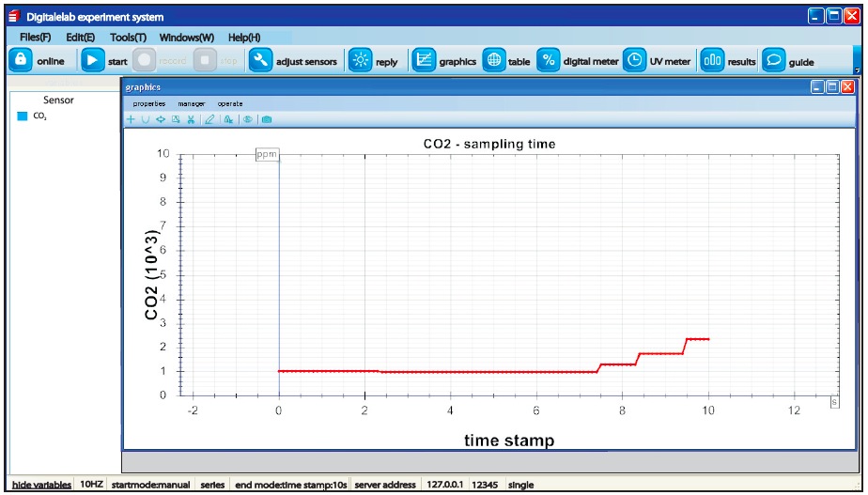
Task: Click the reply sun icon
Action: [x=360, y=61]
